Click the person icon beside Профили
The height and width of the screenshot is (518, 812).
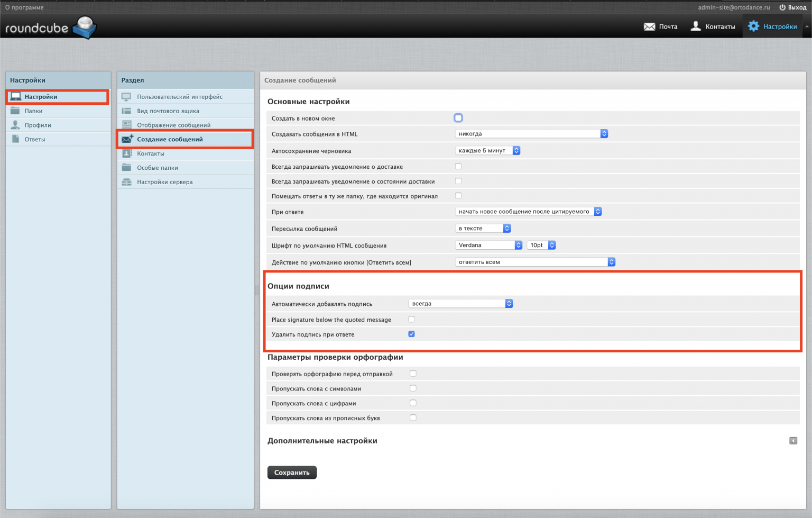15,125
